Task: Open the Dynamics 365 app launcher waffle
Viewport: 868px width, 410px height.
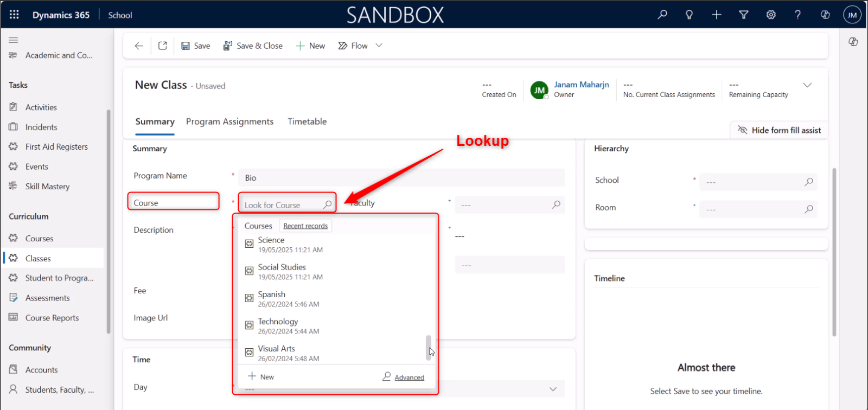Action: (14, 15)
